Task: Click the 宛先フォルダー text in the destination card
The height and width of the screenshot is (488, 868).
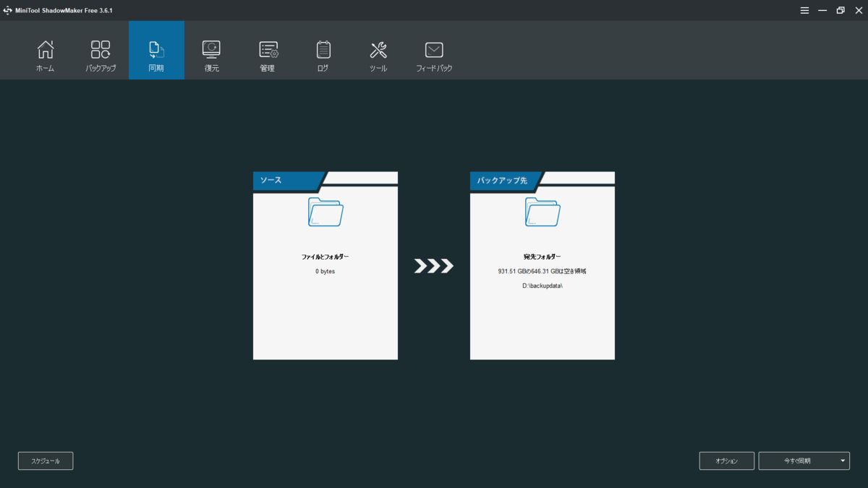Action: click(x=542, y=257)
